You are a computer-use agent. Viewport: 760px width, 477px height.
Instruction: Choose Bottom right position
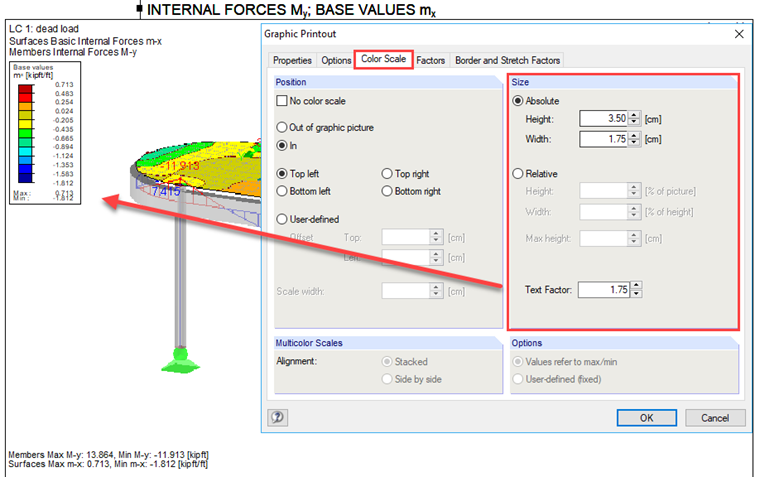(387, 191)
